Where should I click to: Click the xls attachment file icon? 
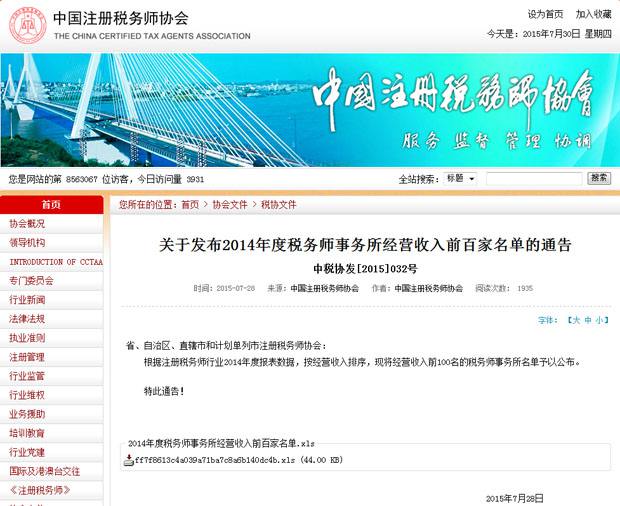tap(127, 460)
